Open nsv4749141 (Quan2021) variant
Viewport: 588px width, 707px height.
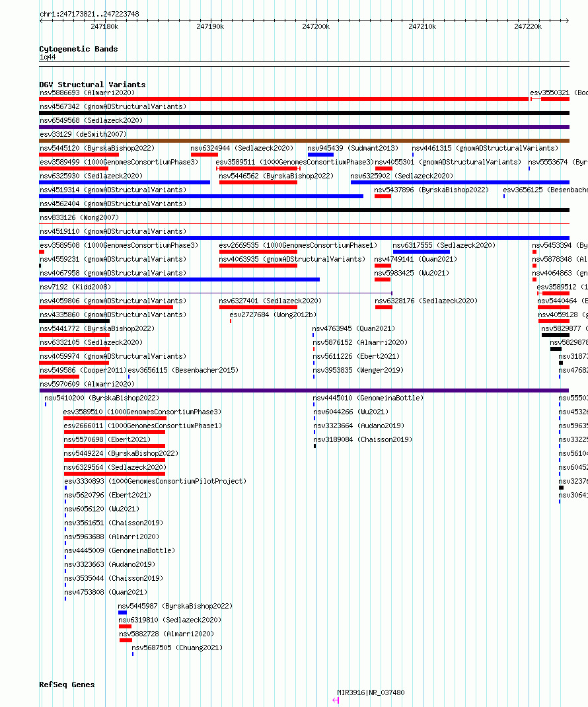[416, 259]
